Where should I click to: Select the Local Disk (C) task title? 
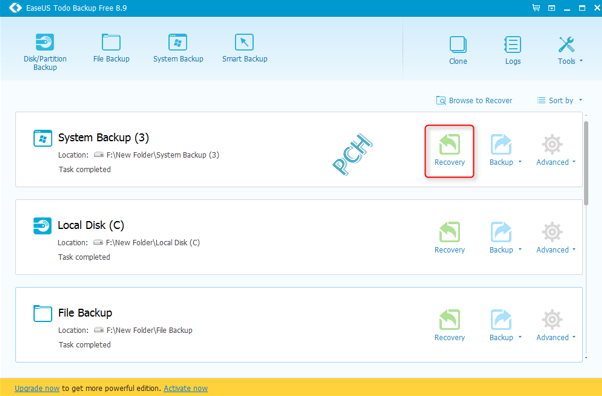point(91,225)
